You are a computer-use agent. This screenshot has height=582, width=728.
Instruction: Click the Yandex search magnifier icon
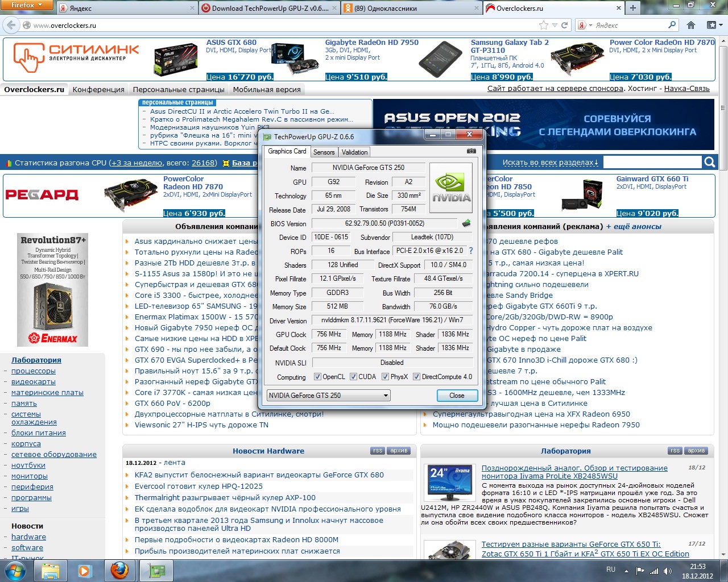click(x=672, y=25)
